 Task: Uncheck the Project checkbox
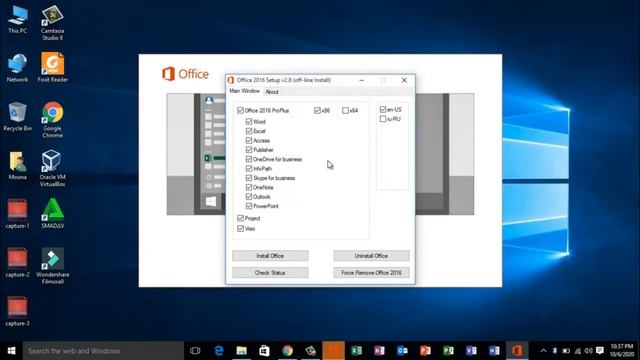(x=240, y=218)
